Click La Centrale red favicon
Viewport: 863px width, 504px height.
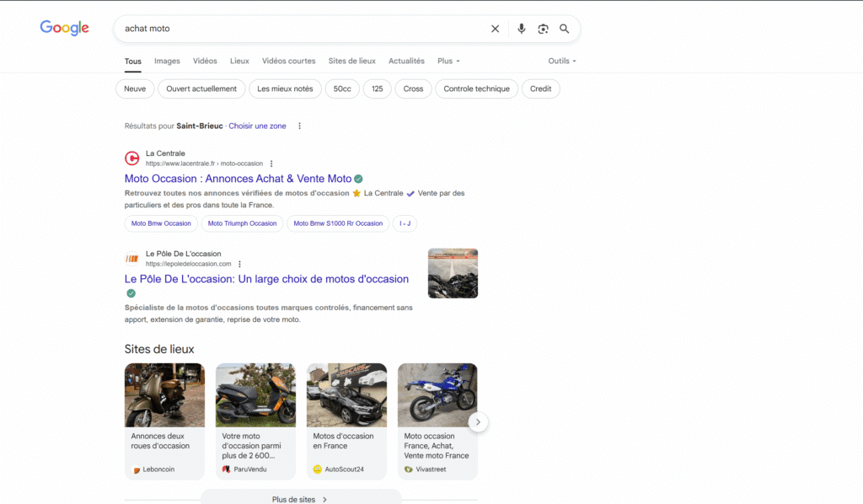pyautogui.click(x=131, y=158)
